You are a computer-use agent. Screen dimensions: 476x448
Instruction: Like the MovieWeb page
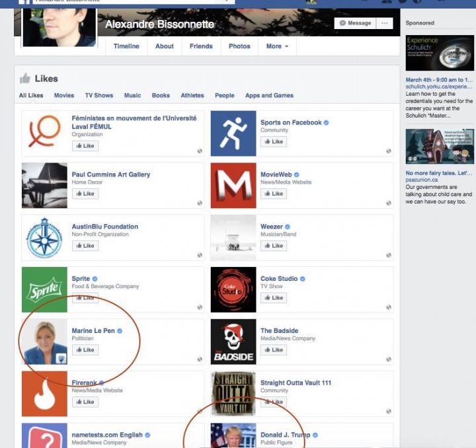274,194
